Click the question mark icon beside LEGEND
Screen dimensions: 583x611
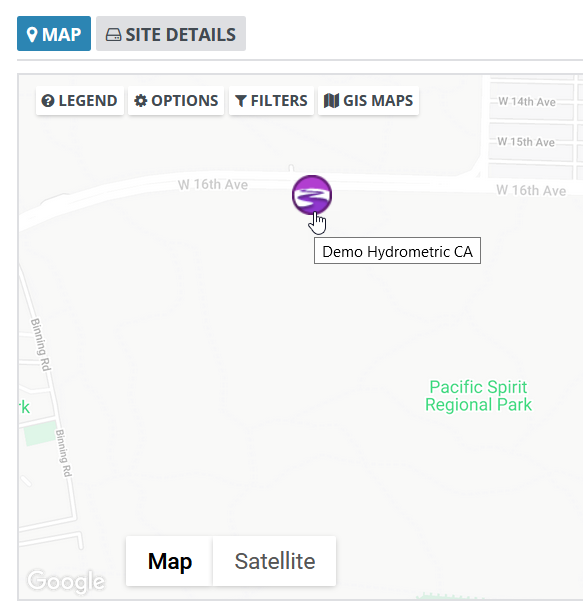(x=48, y=101)
